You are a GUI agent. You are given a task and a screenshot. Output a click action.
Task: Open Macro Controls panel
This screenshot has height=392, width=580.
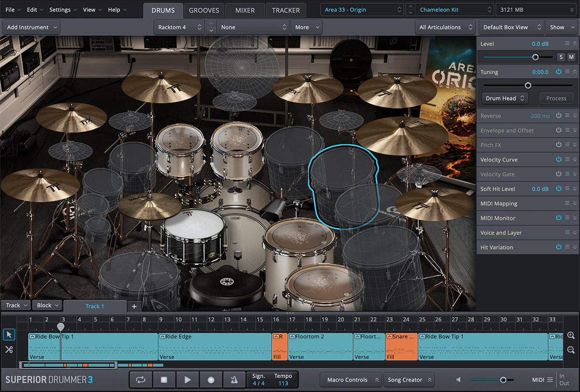coord(351,380)
